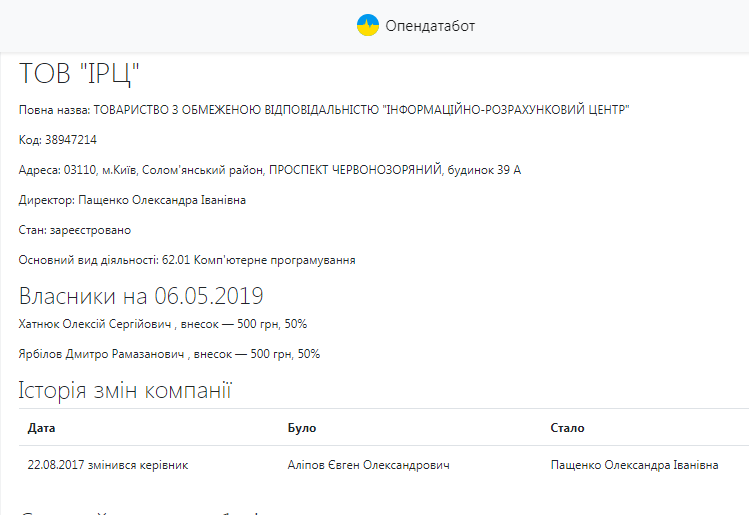Click the Історія змін компанії heading
The width and height of the screenshot is (749, 515).
[125, 389]
